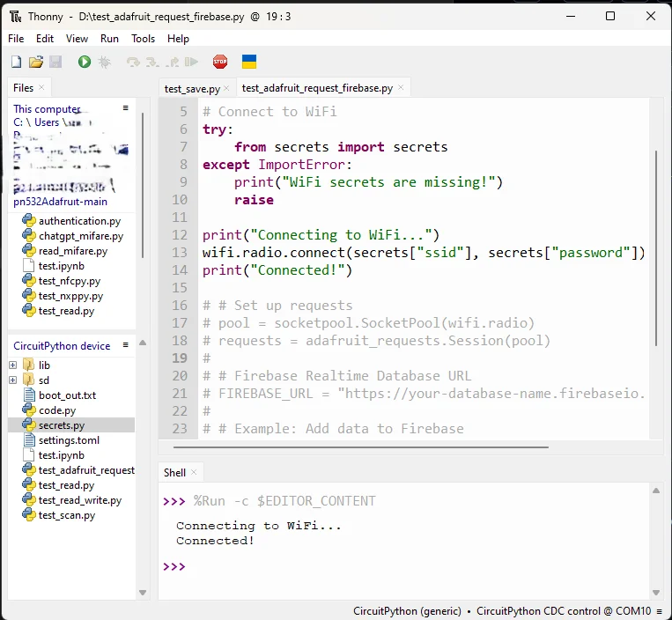Open the CircuitPython device panel menu
The height and width of the screenshot is (620, 672).
(x=126, y=345)
